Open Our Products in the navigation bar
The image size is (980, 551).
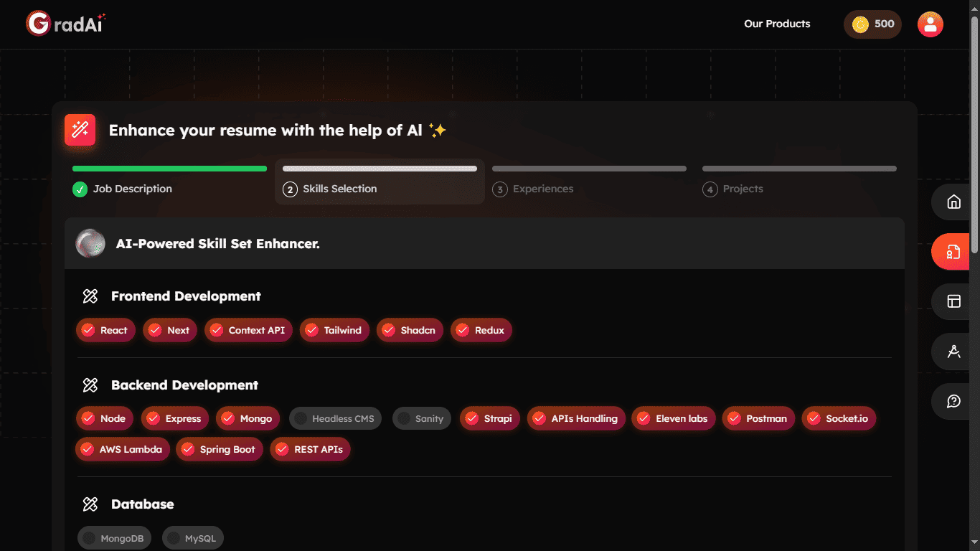(x=777, y=24)
